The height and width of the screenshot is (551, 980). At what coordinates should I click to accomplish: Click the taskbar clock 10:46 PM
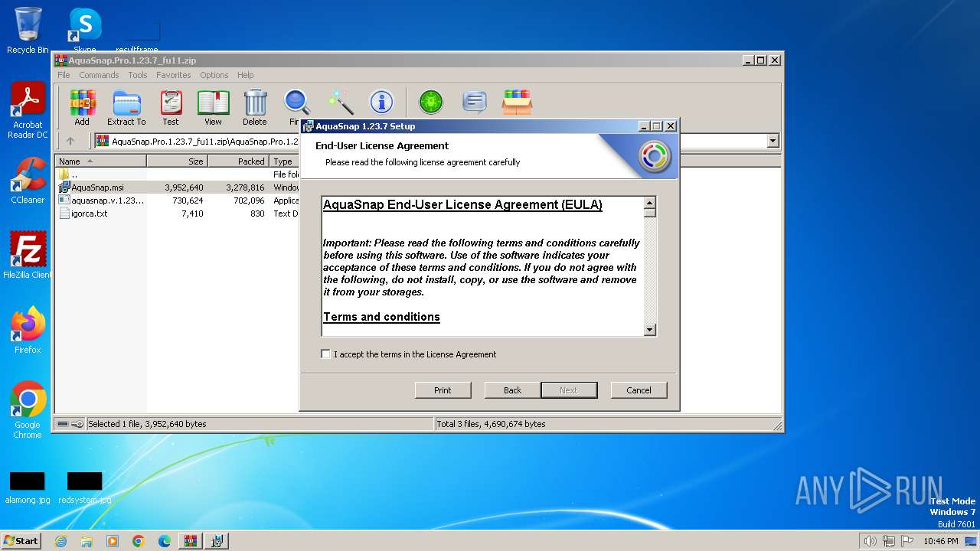point(940,541)
